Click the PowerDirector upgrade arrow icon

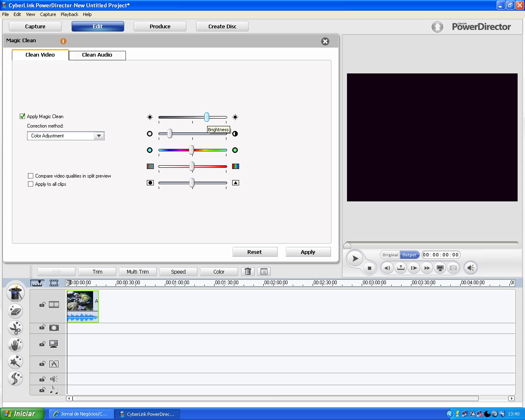click(438, 27)
